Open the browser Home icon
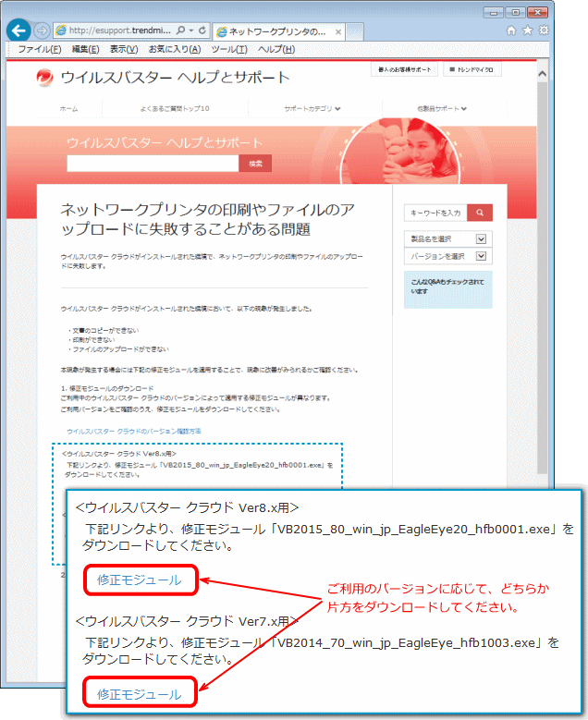The height and width of the screenshot is (720, 588). (x=511, y=31)
